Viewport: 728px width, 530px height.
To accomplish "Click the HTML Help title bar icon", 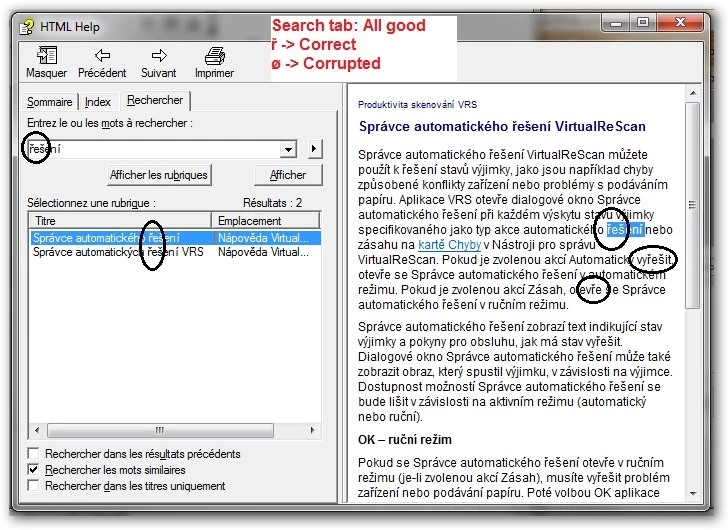I will [27, 26].
